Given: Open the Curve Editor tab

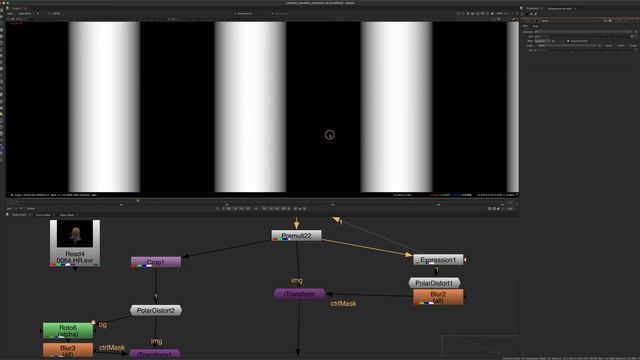Looking at the screenshot, I should [x=43, y=215].
